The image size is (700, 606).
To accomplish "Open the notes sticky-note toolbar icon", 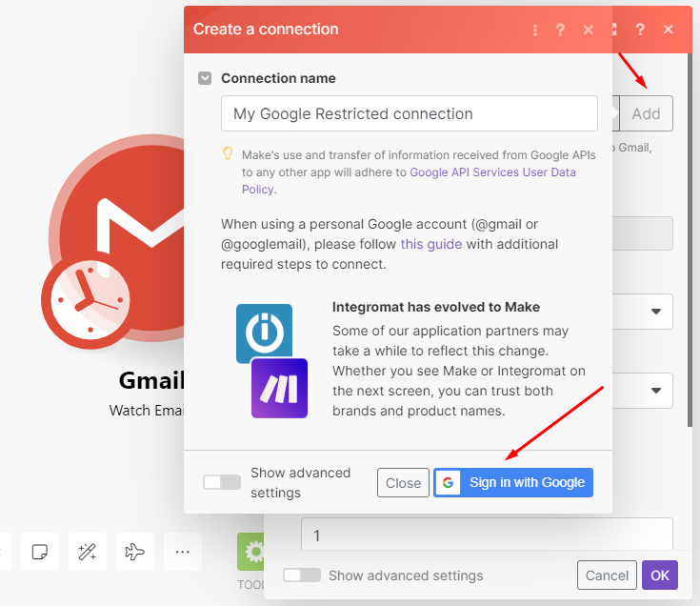I will 40,552.
